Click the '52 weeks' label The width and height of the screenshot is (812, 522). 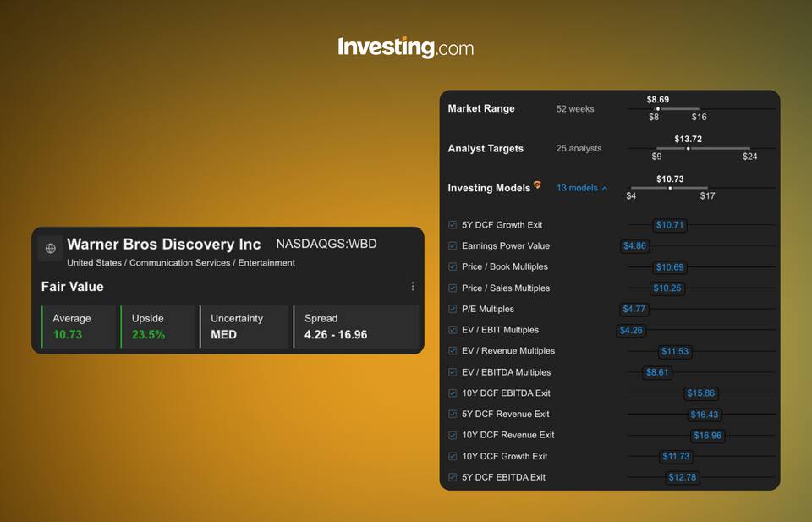[575, 109]
